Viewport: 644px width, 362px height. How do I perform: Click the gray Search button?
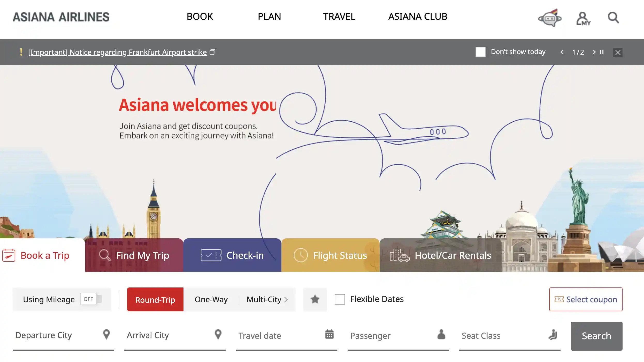pos(596,336)
